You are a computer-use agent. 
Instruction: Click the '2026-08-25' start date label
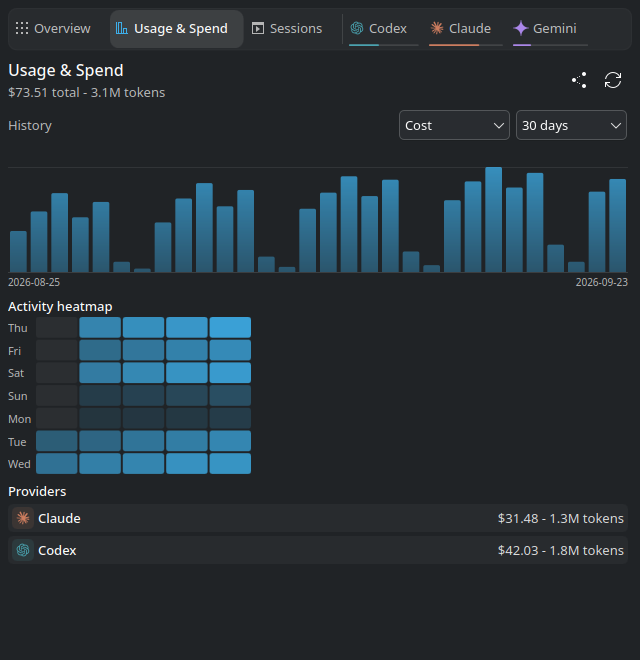click(x=34, y=282)
